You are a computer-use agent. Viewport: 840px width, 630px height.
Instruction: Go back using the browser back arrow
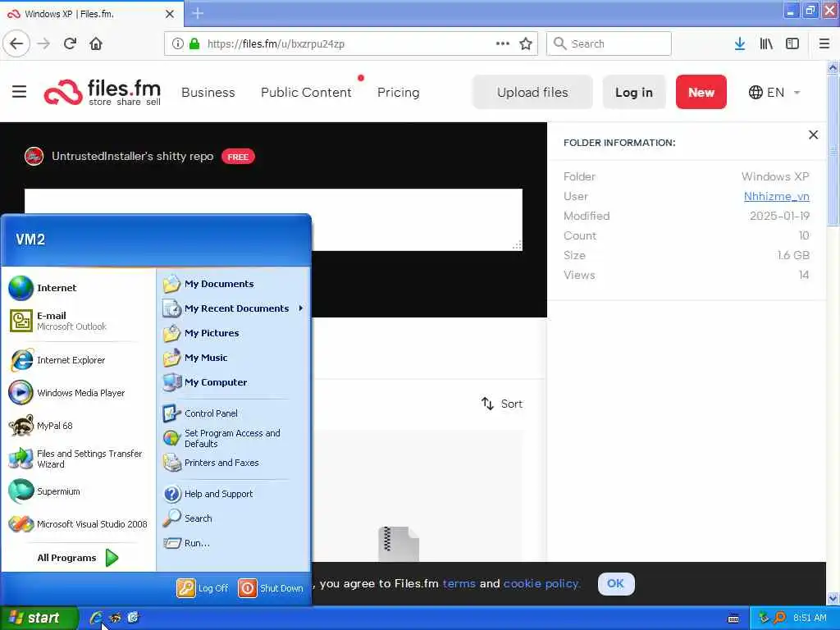pos(16,43)
